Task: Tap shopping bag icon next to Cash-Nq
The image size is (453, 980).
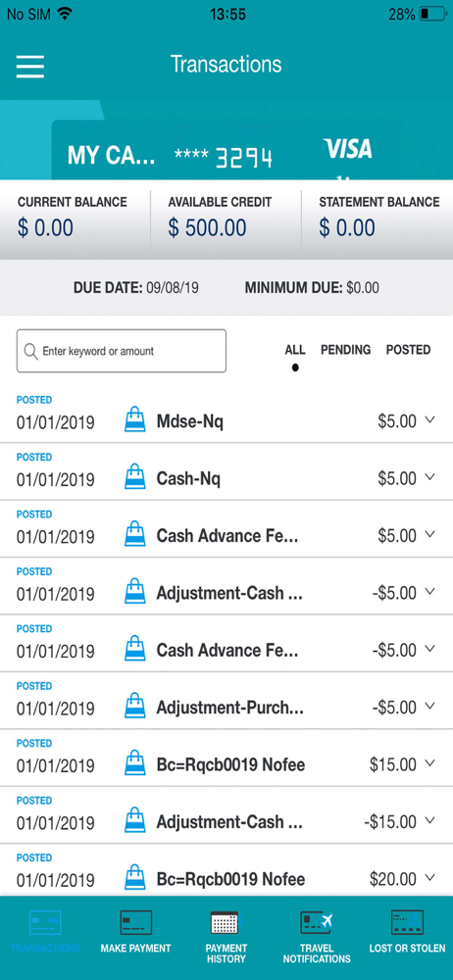Action: [135, 477]
